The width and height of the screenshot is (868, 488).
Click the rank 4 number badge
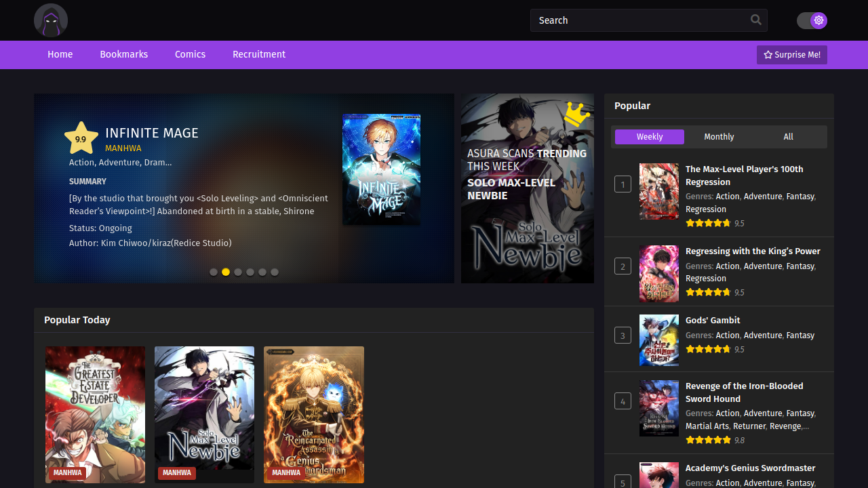click(623, 401)
